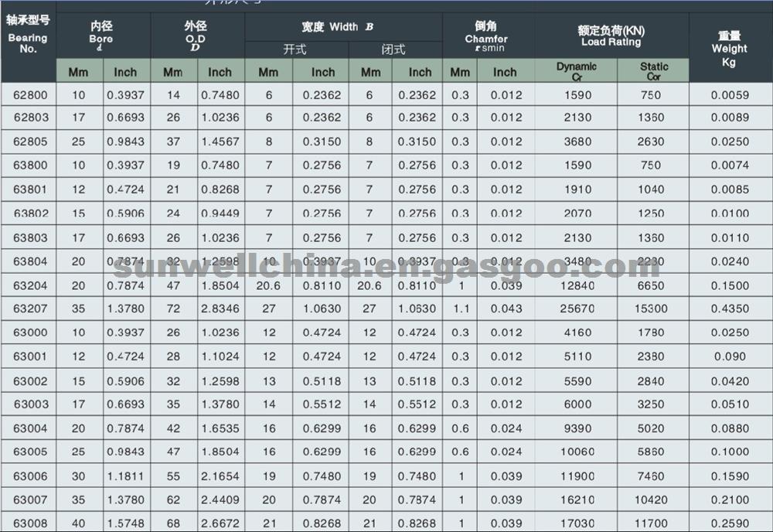The image size is (773, 532).
Task: Select weight value 0.4350
Action: click(x=730, y=309)
